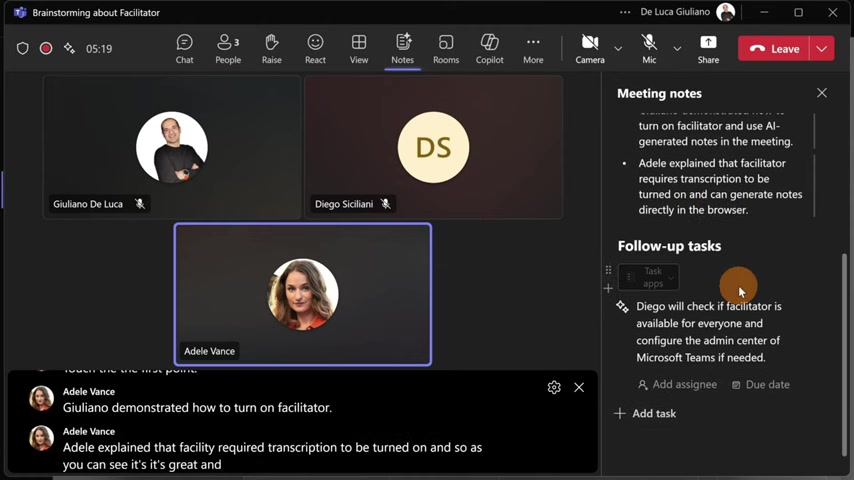Click Adele Vance name label on tile
The width and height of the screenshot is (854, 480).
(x=209, y=351)
